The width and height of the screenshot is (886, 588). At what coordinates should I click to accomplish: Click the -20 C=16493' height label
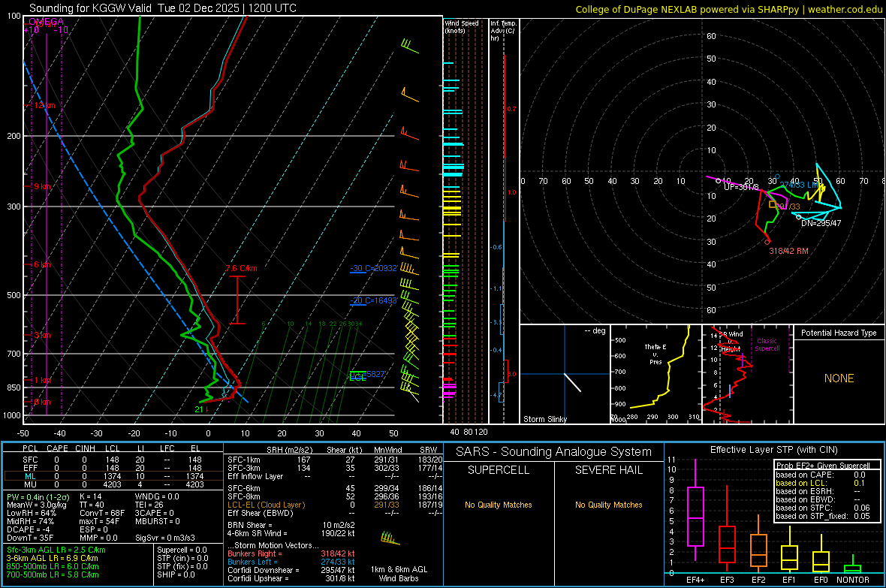[x=373, y=300]
